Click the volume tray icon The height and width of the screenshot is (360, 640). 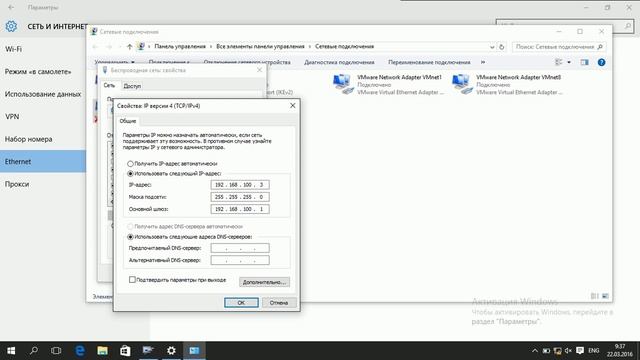[568, 351]
